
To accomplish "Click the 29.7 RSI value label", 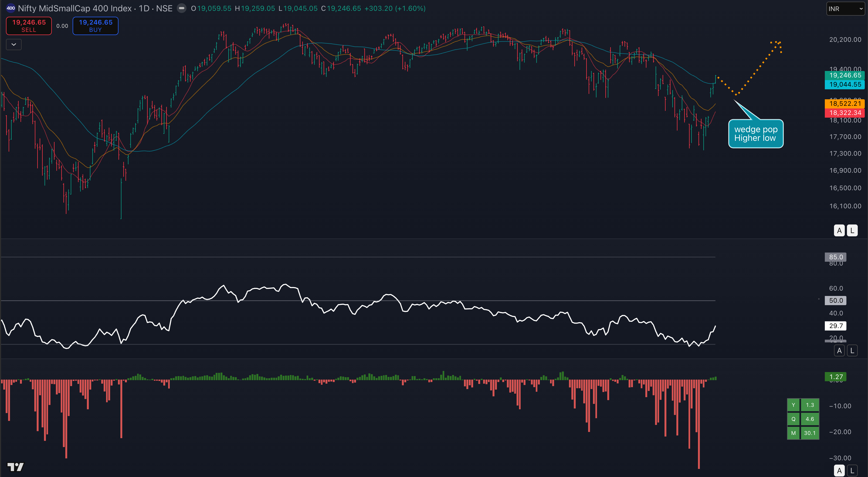I will point(836,326).
